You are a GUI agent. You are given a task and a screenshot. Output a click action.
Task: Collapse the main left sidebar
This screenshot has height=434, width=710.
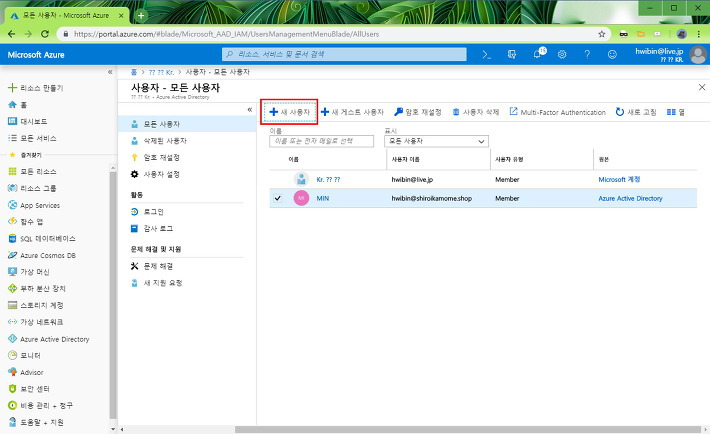point(110,72)
